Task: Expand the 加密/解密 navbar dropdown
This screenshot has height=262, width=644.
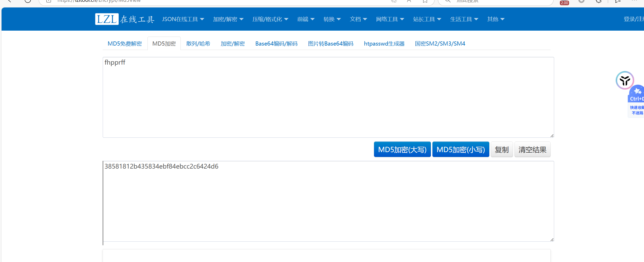Action: [228, 19]
